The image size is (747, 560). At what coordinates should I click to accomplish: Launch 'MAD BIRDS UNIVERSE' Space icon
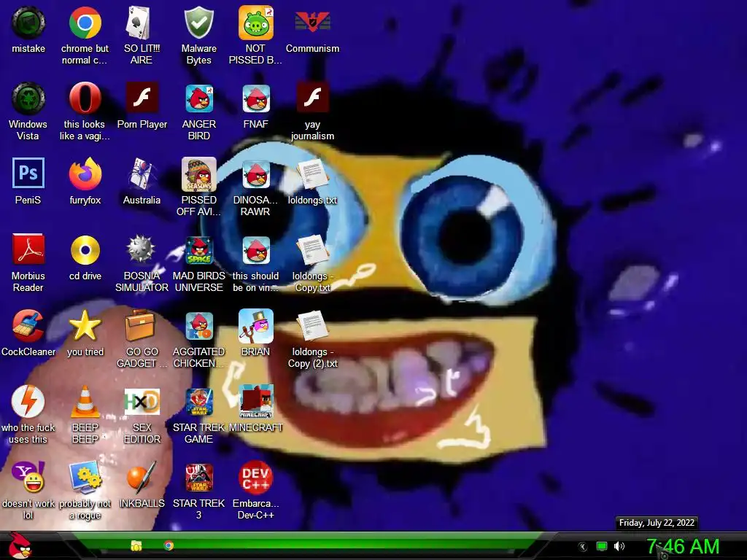[x=198, y=250]
